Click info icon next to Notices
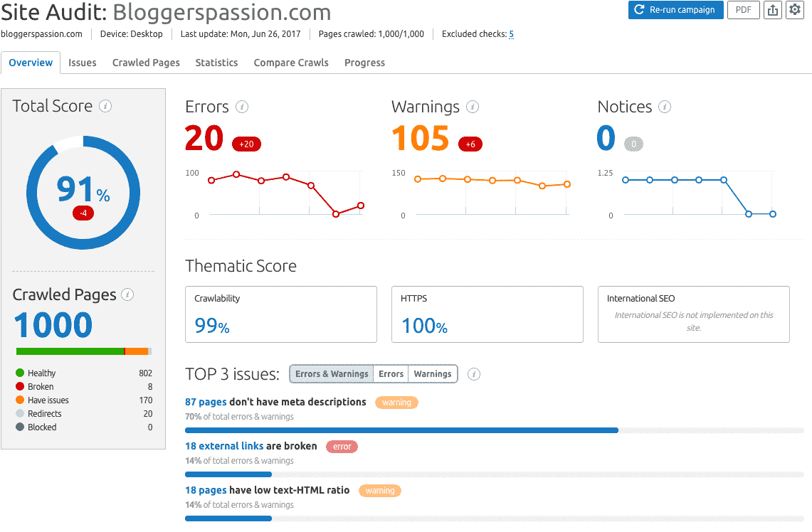The height and width of the screenshot is (532, 812). click(x=665, y=107)
